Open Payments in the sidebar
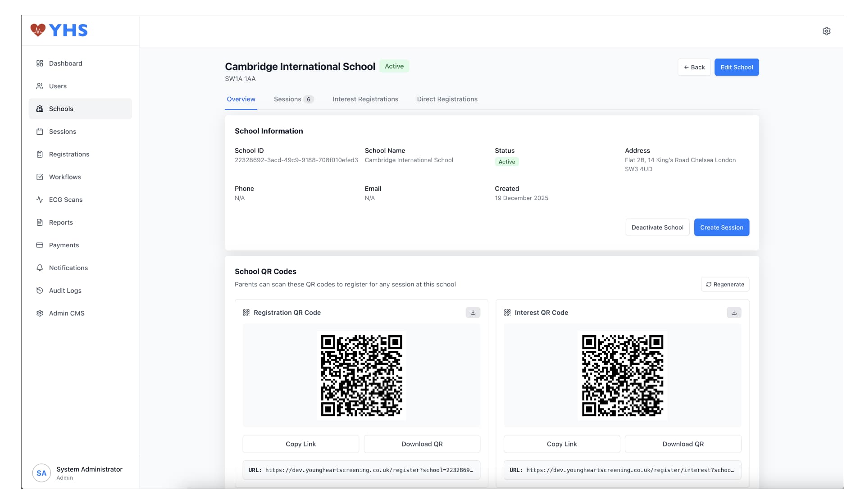 click(x=80, y=245)
